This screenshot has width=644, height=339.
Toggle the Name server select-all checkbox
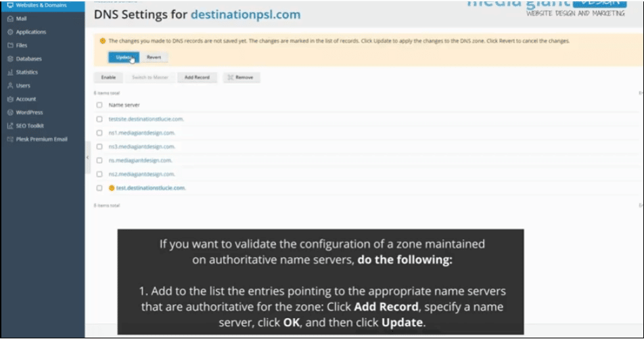[x=99, y=105]
